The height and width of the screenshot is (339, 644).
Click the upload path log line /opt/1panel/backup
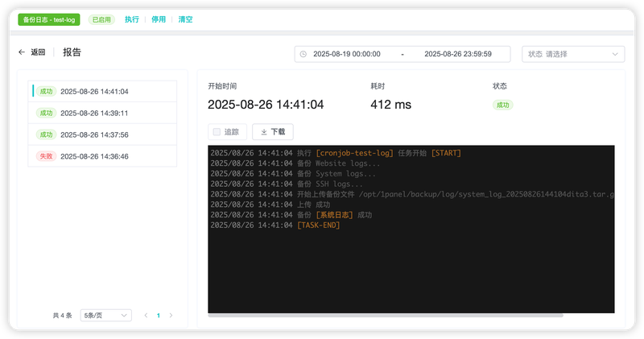(x=412, y=194)
